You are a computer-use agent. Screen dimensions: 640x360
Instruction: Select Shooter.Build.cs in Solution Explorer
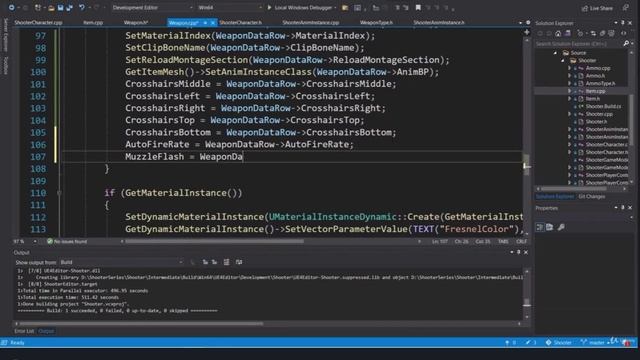coord(603,106)
